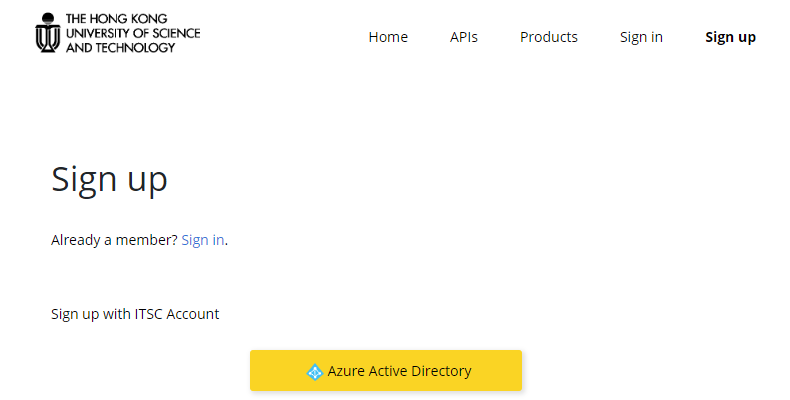Sign up using the Azure Active Directory button

tap(386, 371)
